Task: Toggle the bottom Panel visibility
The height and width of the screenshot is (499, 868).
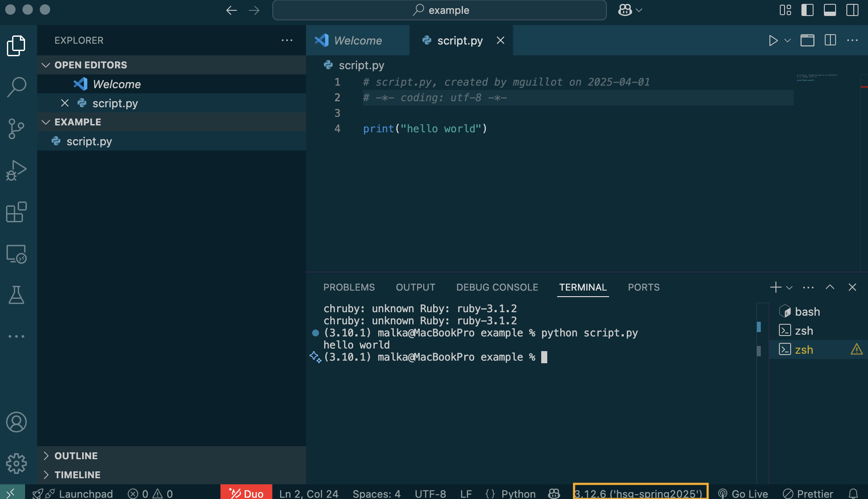Action: (830, 10)
